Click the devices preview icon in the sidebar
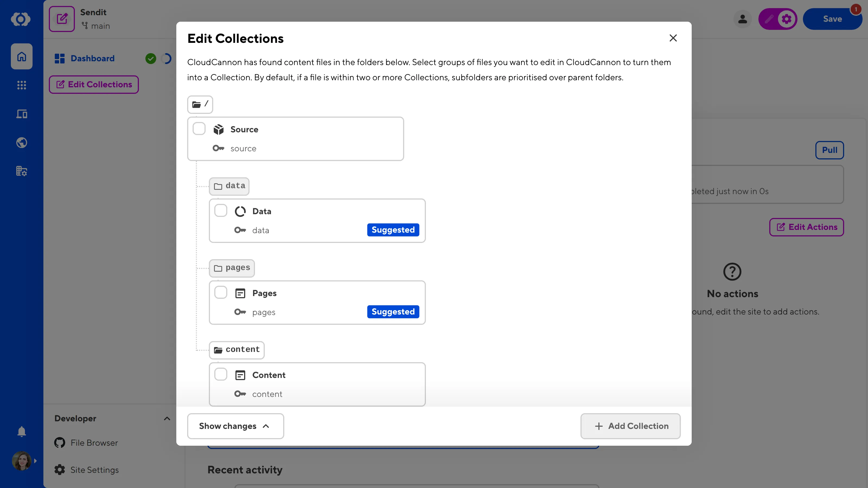Viewport: 868px width, 488px height. click(x=21, y=114)
